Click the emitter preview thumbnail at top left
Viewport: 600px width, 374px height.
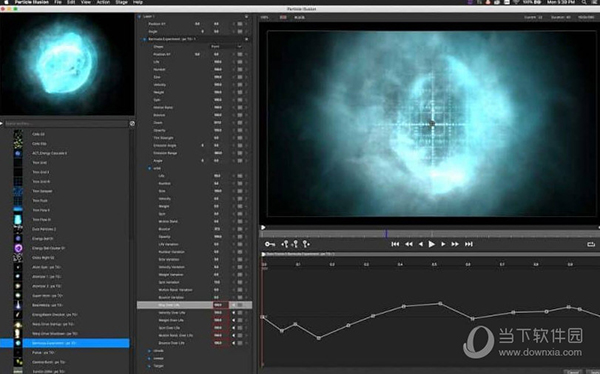(x=67, y=64)
